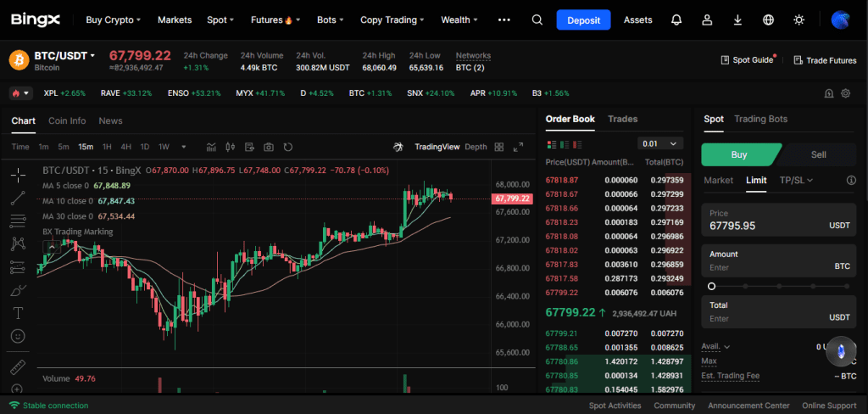Select the crosshair cursor tool

[18, 176]
